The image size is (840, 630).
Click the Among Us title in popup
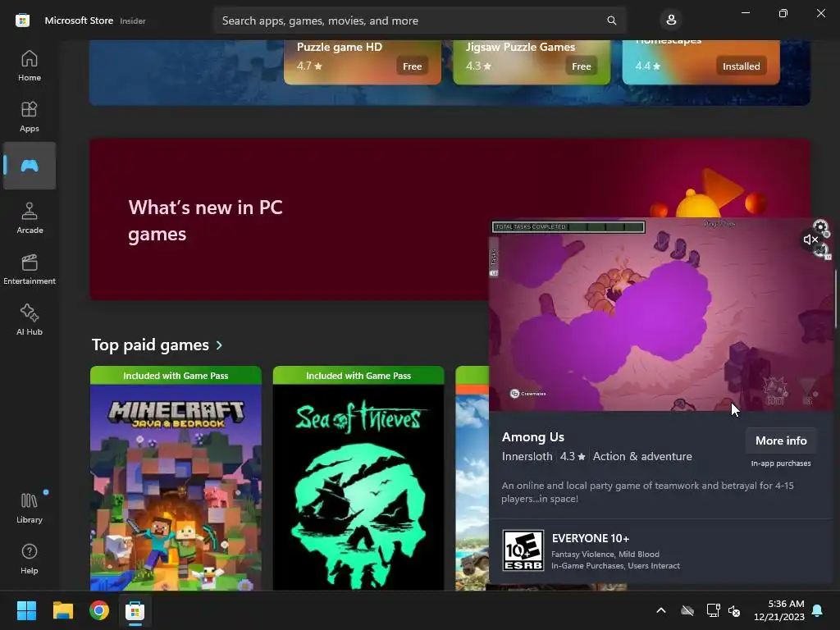coord(533,437)
